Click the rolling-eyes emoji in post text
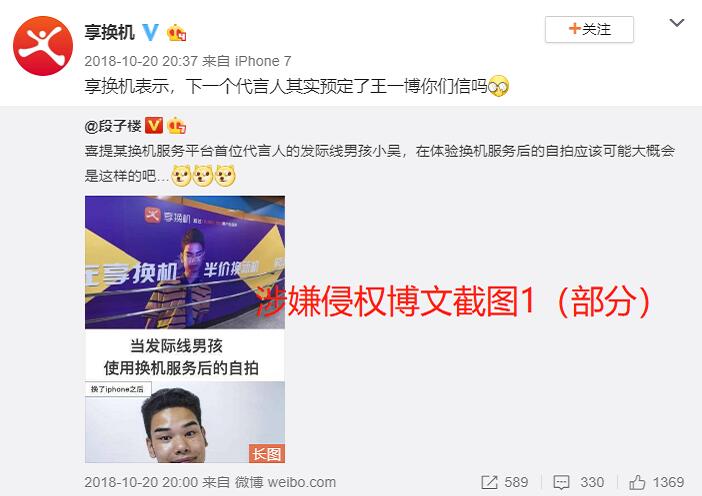 [x=498, y=86]
